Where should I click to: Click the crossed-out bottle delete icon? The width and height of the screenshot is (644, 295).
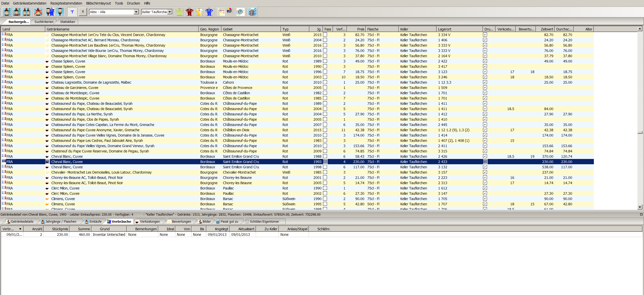click(38, 12)
